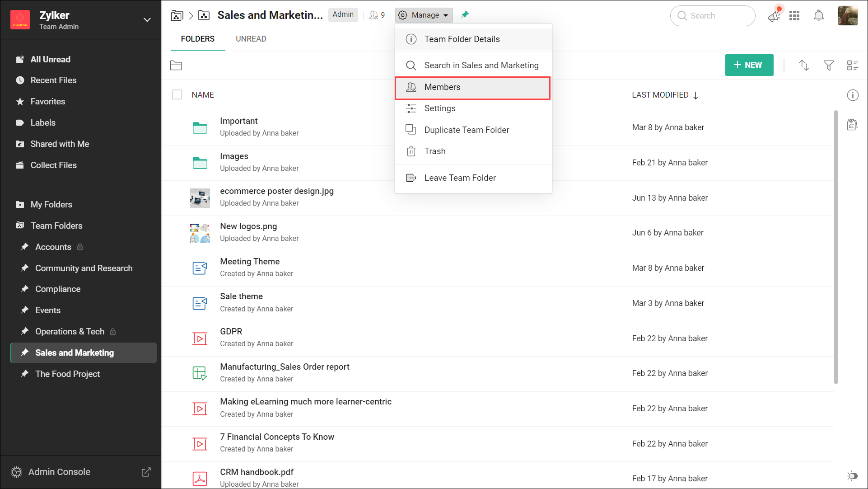The width and height of the screenshot is (868, 489).
Task: Open the info details panel icon
Action: coord(852,95)
